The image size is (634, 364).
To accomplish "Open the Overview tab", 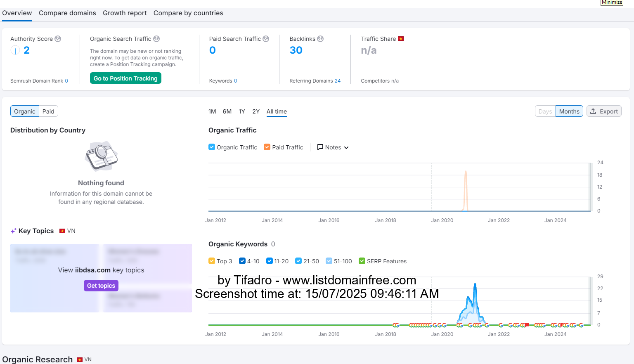I will [17, 13].
